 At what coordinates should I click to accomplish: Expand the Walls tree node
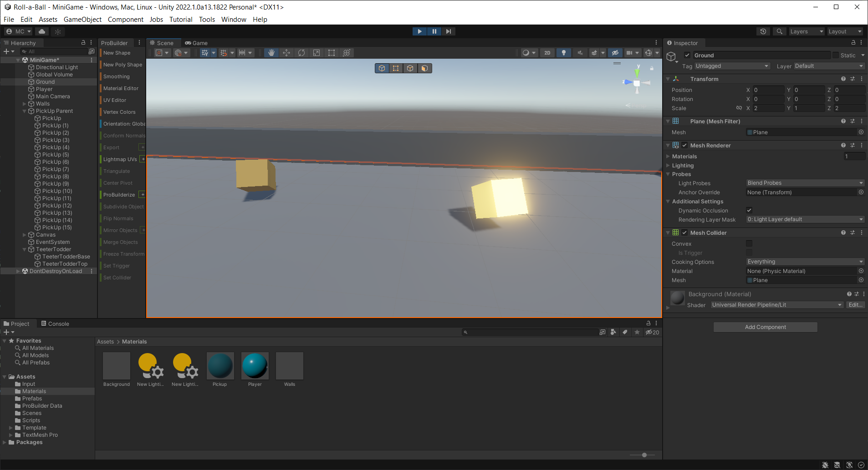pyautogui.click(x=24, y=104)
